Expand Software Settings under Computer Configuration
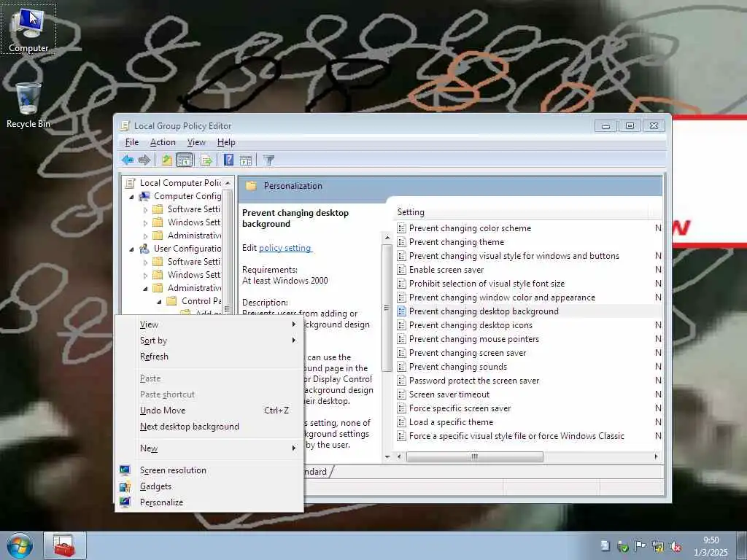This screenshot has height=560, width=747. coord(145,209)
